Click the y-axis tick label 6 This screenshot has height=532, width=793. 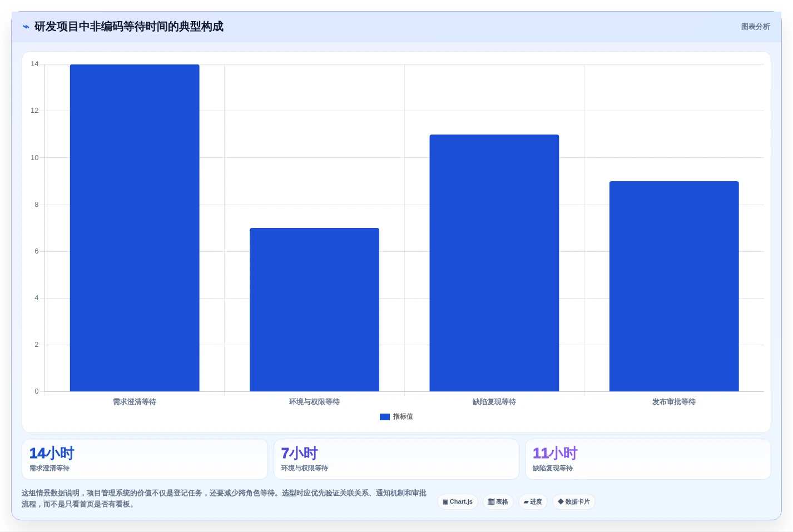click(37, 251)
